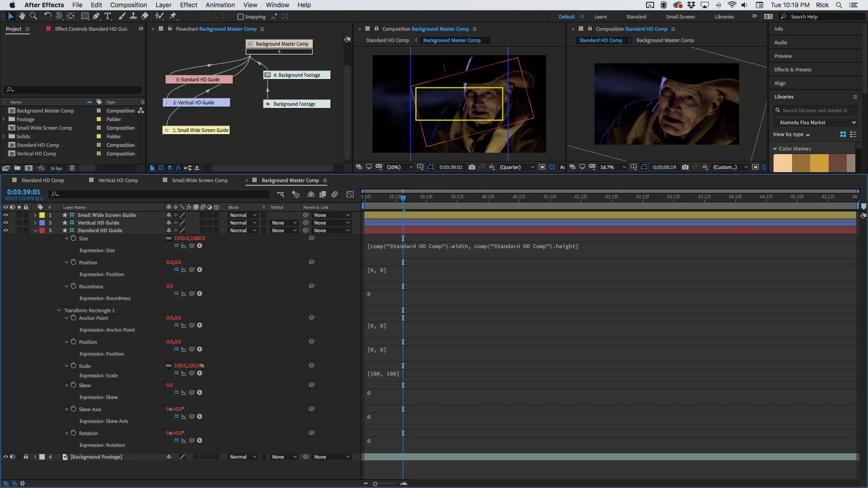Click the first peach color theme swatch
The width and height of the screenshot is (868, 488).
pyautogui.click(x=783, y=163)
